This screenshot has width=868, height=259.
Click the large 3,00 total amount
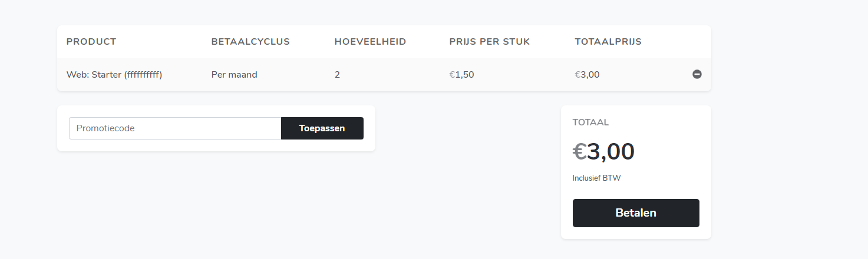coord(610,152)
